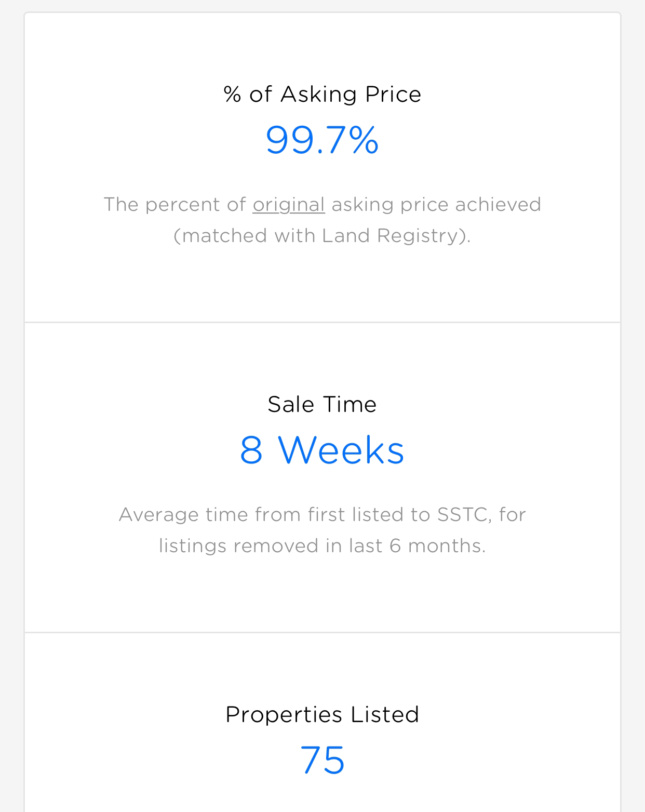The height and width of the screenshot is (812, 645).
Task: Click the words "asking price achieved"
Action: click(x=436, y=205)
